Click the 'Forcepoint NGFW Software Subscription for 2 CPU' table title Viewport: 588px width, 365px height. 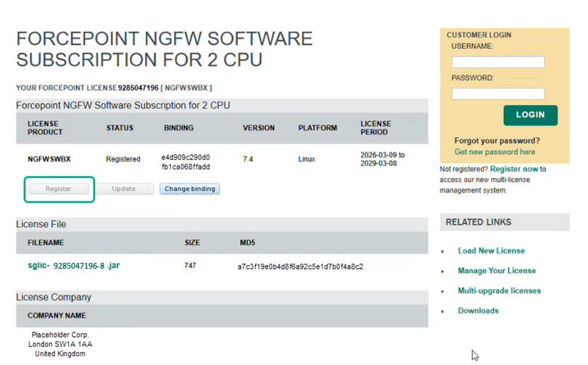[x=123, y=105]
